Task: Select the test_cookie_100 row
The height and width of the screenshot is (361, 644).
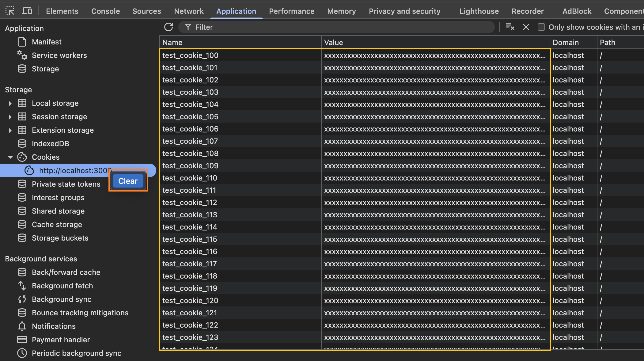Action: tap(401, 55)
